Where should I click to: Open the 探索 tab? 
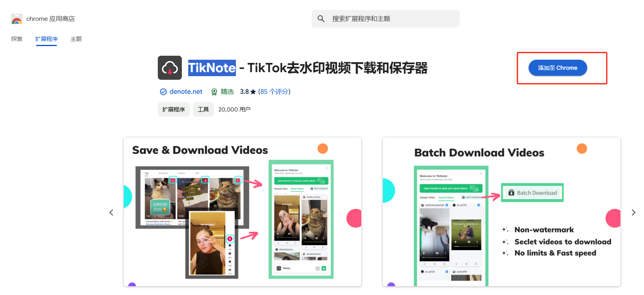[17, 39]
